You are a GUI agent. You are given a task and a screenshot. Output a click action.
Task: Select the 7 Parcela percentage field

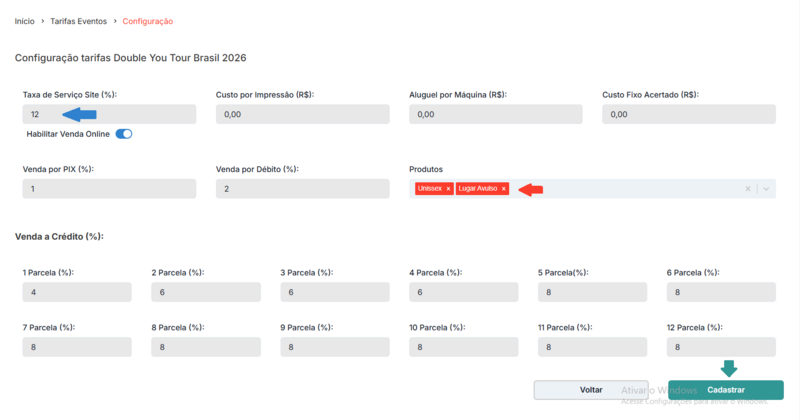click(77, 347)
